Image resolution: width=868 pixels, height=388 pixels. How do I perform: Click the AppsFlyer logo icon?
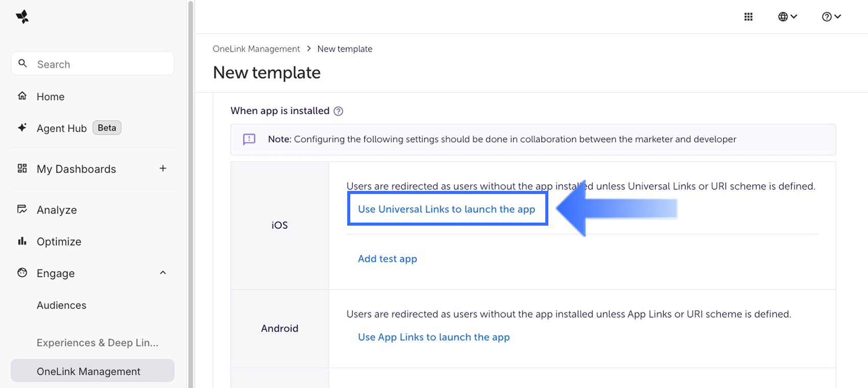tap(22, 17)
